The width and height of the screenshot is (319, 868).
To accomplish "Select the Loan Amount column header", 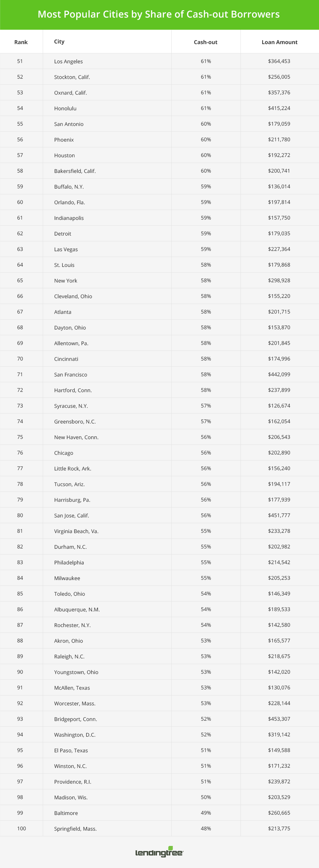I will click(279, 42).
